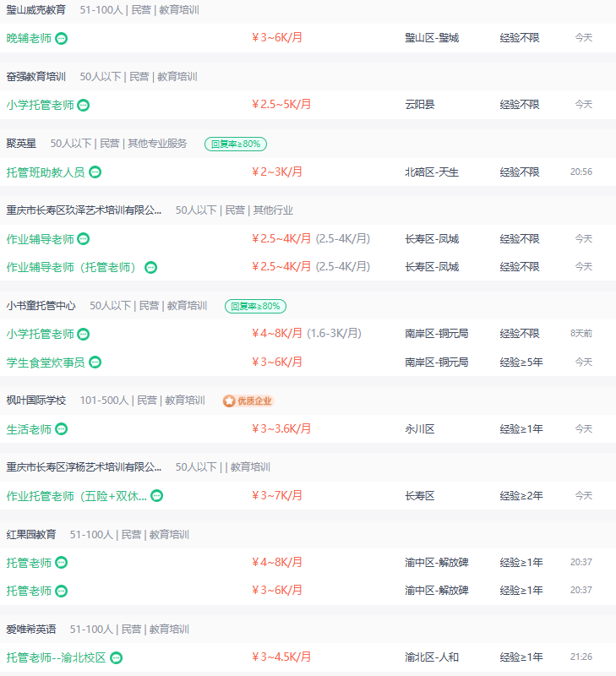Open chat icon beside 晚辅老师
616x676 pixels.
coord(62,38)
